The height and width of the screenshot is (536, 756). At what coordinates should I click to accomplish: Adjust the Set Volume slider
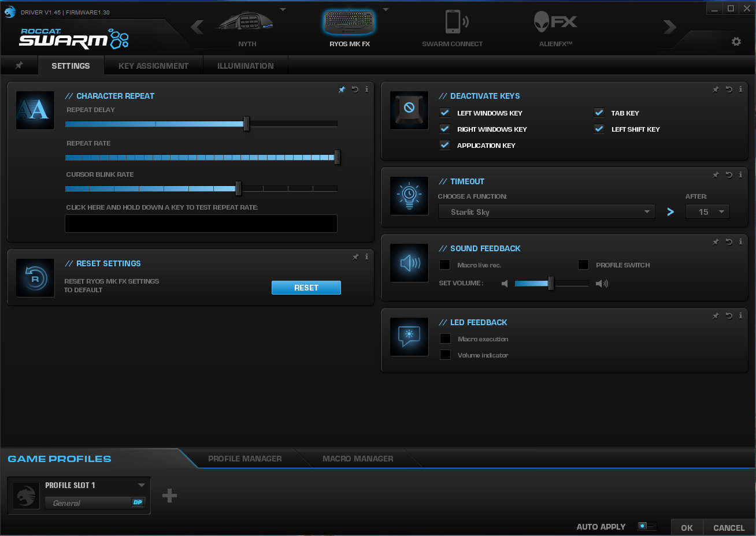pyautogui.click(x=551, y=283)
